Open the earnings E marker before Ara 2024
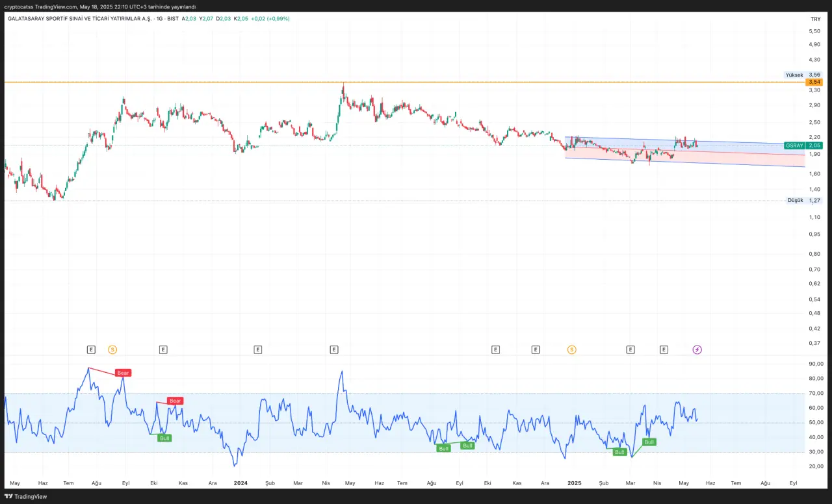The height and width of the screenshot is (504, 832). [536, 349]
